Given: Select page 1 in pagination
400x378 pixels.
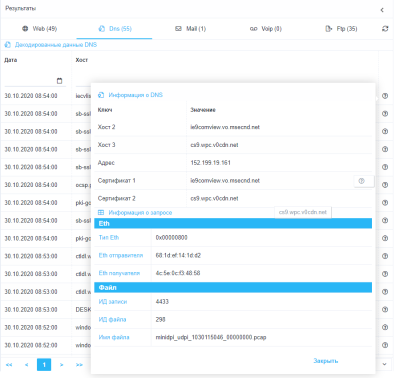Looking at the screenshot, I should 44,365.
